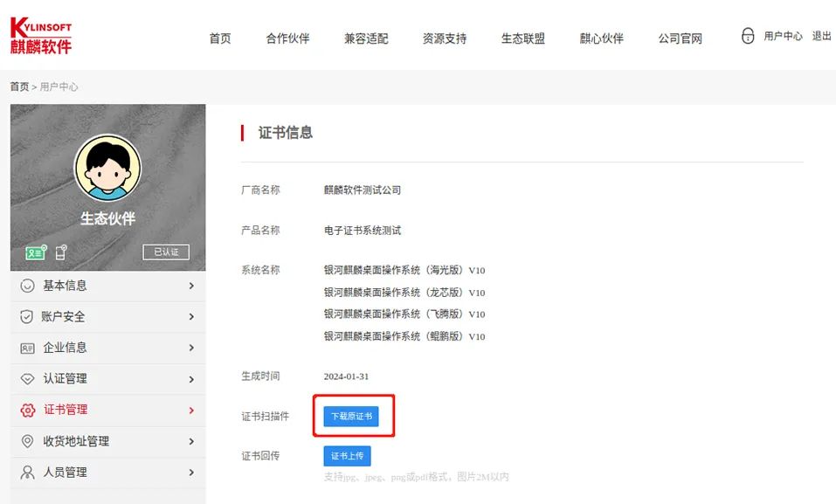Open the 合作伙伴 navigation menu
This screenshot has width=836, height=504.
pyautogui.click(x=287, y=38)
